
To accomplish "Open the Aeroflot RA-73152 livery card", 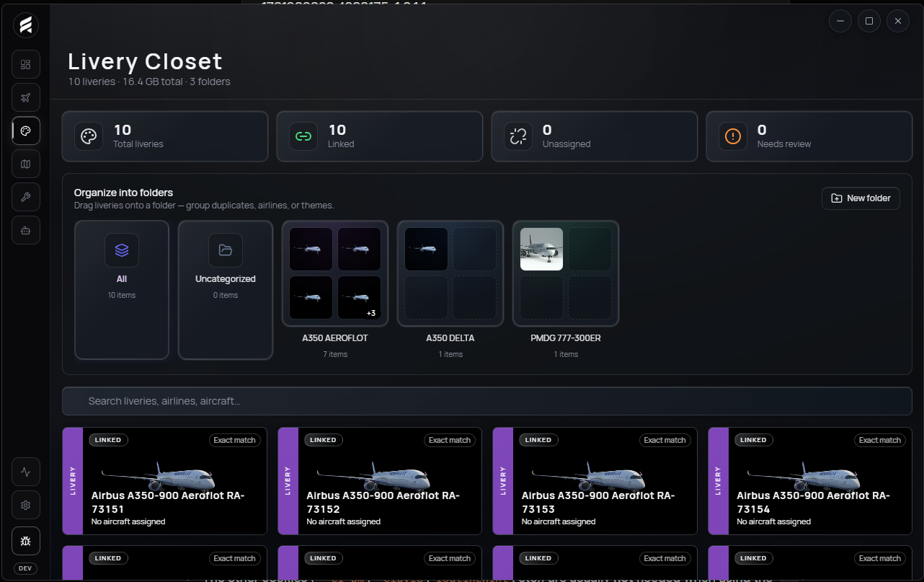I will tap(380, 481).
